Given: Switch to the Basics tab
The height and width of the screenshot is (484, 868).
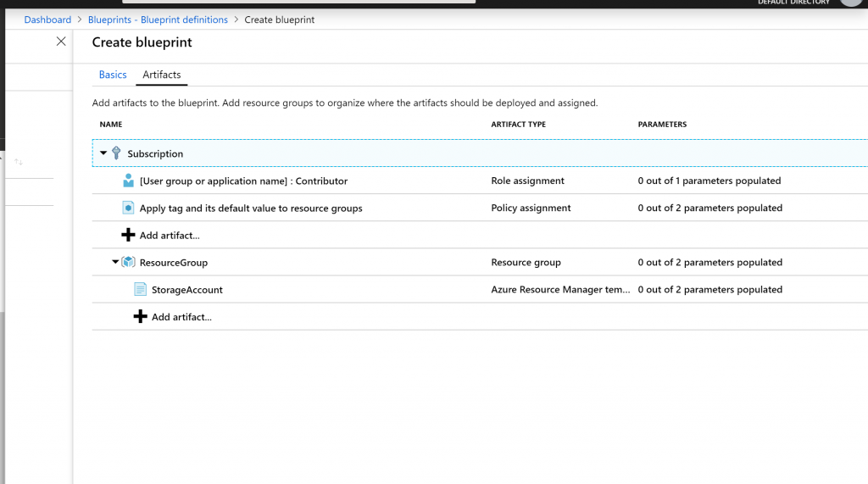Looking at the screenshot, I should pos(113,75).
